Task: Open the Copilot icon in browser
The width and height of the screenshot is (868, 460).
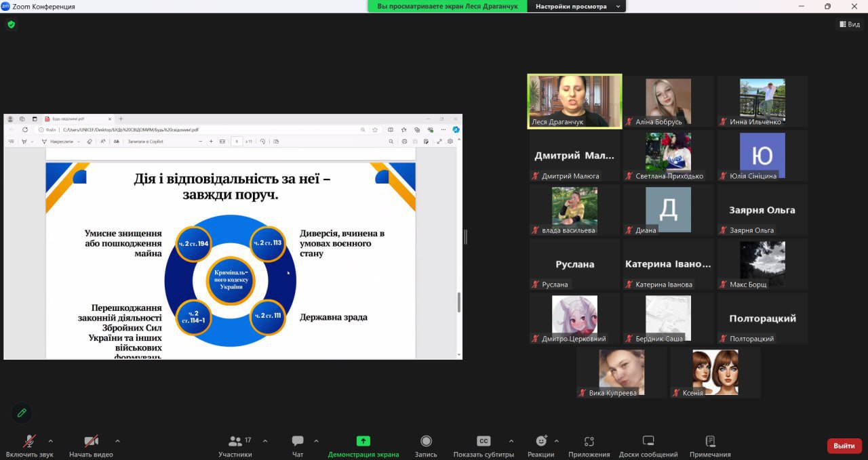Action: click(456, 129)
